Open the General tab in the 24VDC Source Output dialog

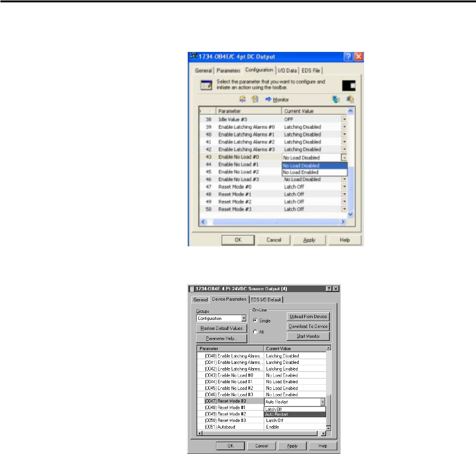click(x=200, y=300)
